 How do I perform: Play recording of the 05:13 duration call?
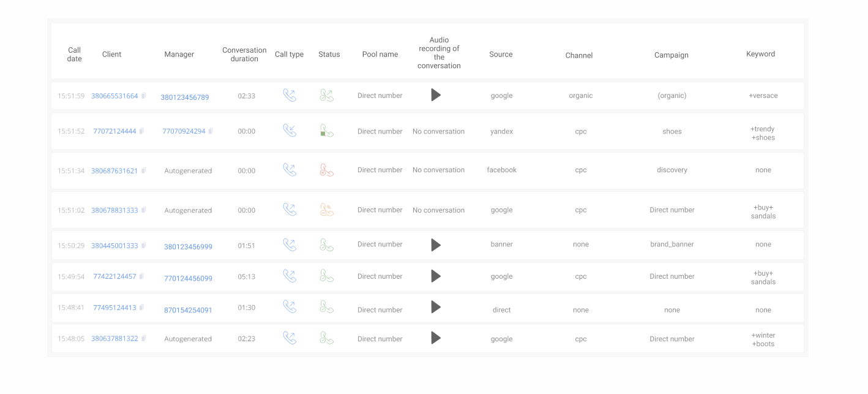[x=436, y=276]
